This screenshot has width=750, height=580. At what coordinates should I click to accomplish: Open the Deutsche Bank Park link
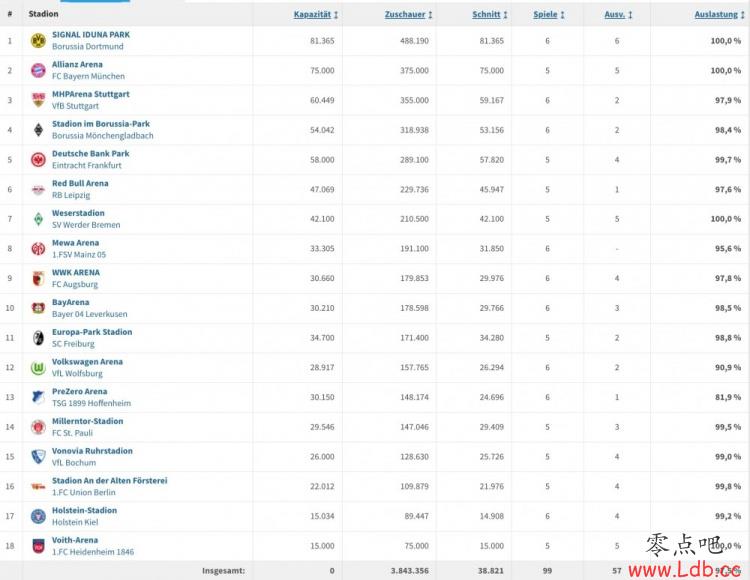(90, 153)
